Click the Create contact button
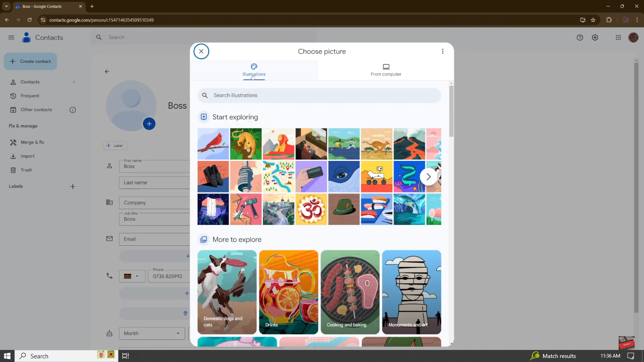The image size is (644, 362). click(31, 62)
